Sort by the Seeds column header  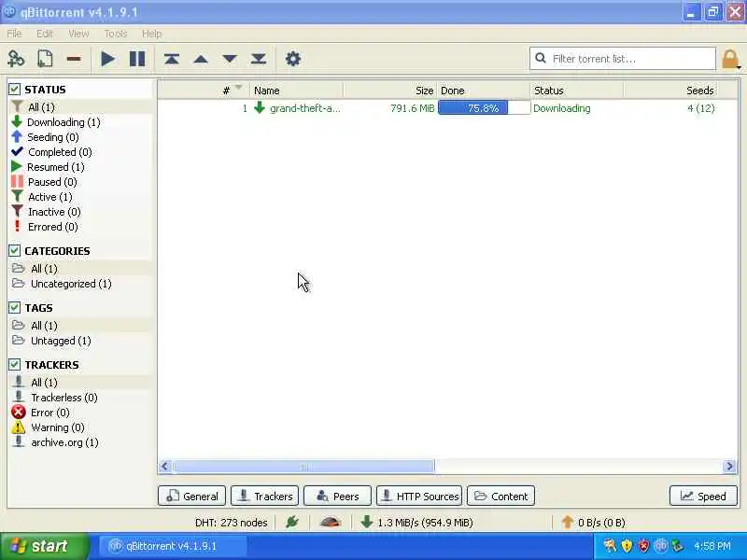(x=669, y=90)
